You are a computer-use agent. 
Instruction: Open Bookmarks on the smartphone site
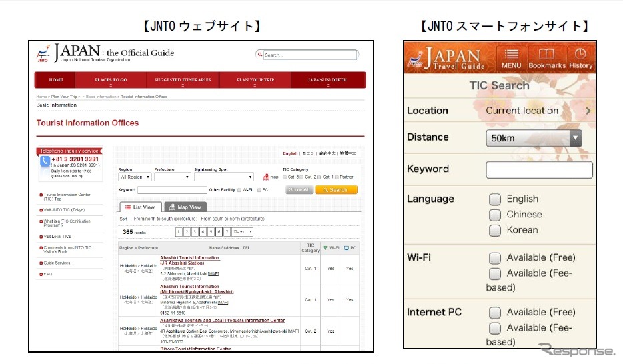pos(547,58)
